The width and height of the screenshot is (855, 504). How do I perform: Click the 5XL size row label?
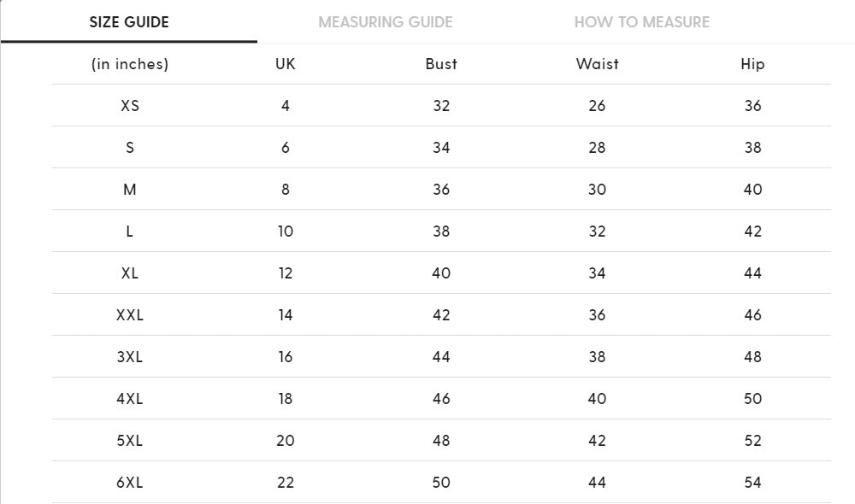(x=130, y=441)
